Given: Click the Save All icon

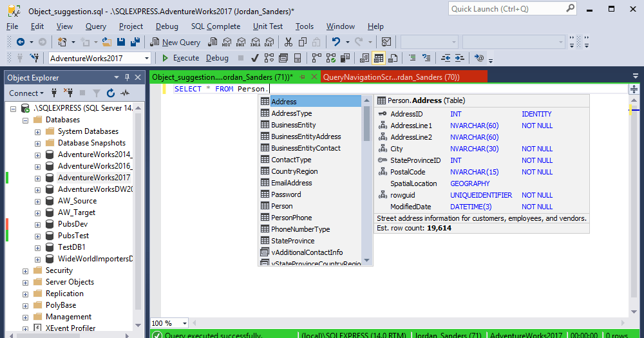Looking at the screenshot, I should [x=136, y=42].
